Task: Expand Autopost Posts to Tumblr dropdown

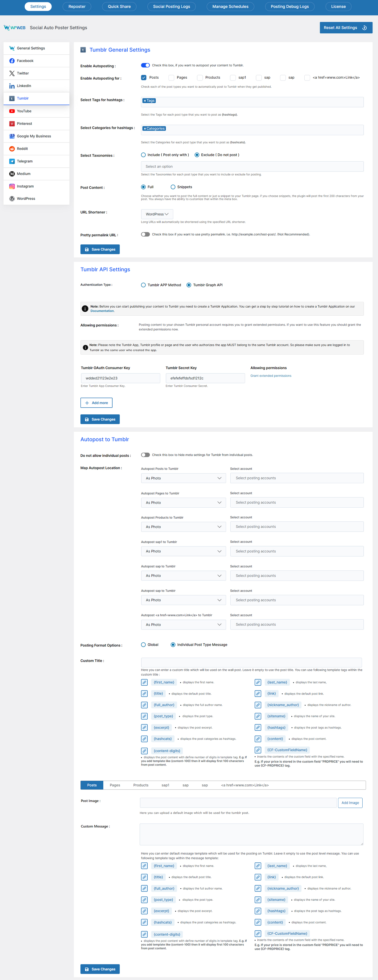Action: (x=183, y=478)
